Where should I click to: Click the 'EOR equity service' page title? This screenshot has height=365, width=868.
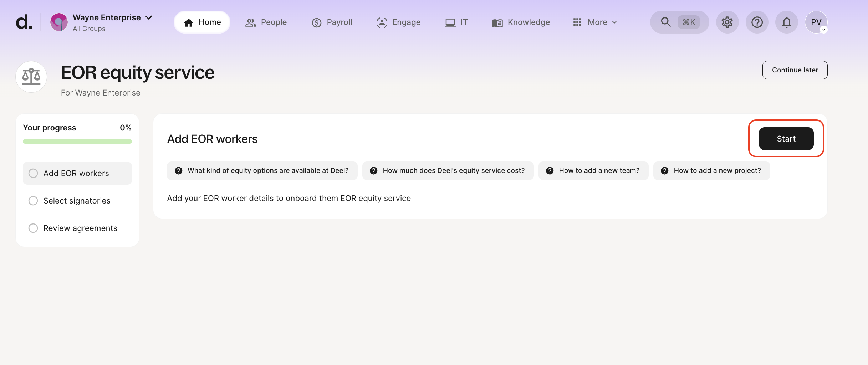138,73
